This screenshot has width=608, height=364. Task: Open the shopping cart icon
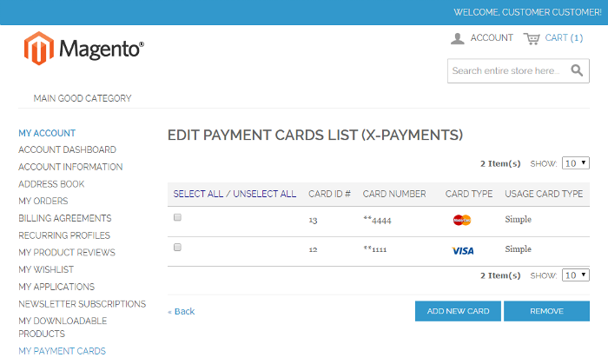coord(532,38)
